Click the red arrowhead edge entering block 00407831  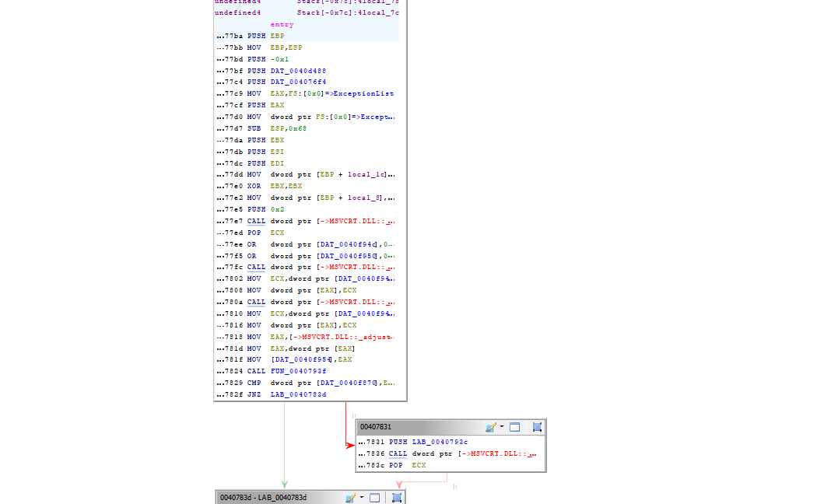coord(351,445)
